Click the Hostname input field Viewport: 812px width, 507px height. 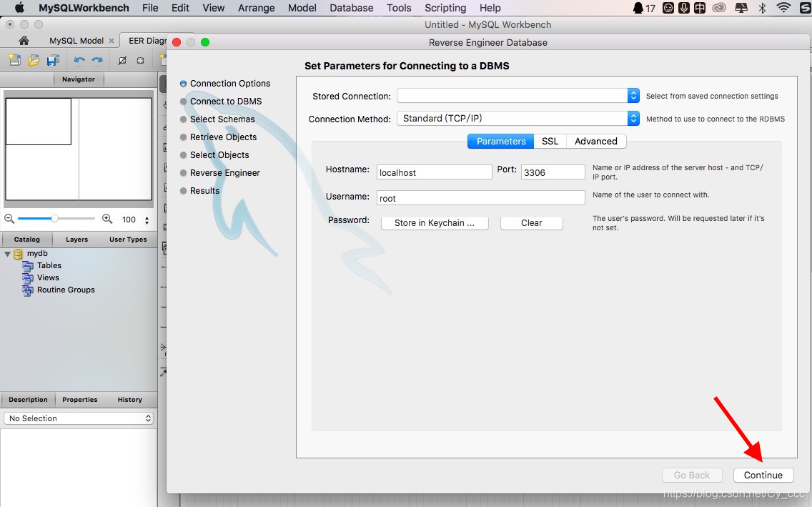434,172
